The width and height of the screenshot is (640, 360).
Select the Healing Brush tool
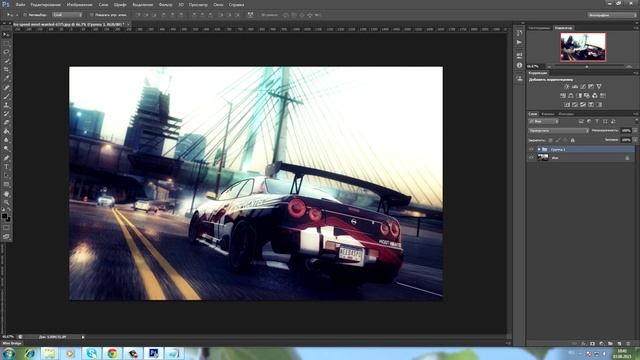(6, 88)
